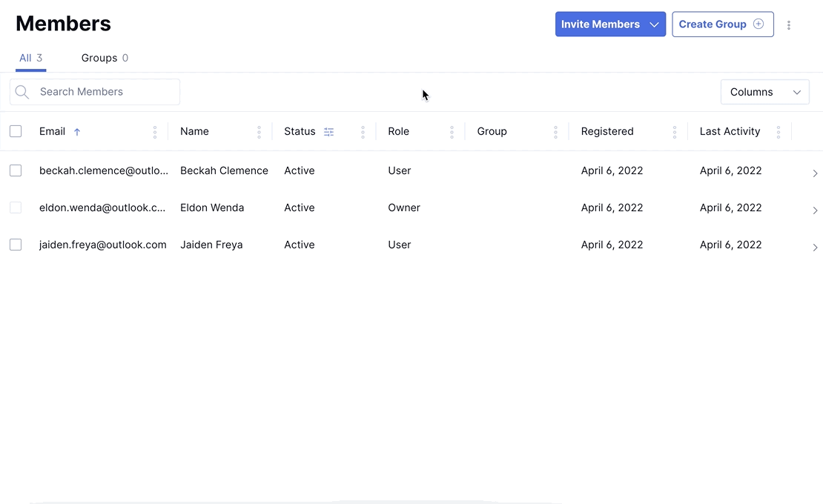Open the Group column options menu dots
823x504 pixels.
[555, 132]
